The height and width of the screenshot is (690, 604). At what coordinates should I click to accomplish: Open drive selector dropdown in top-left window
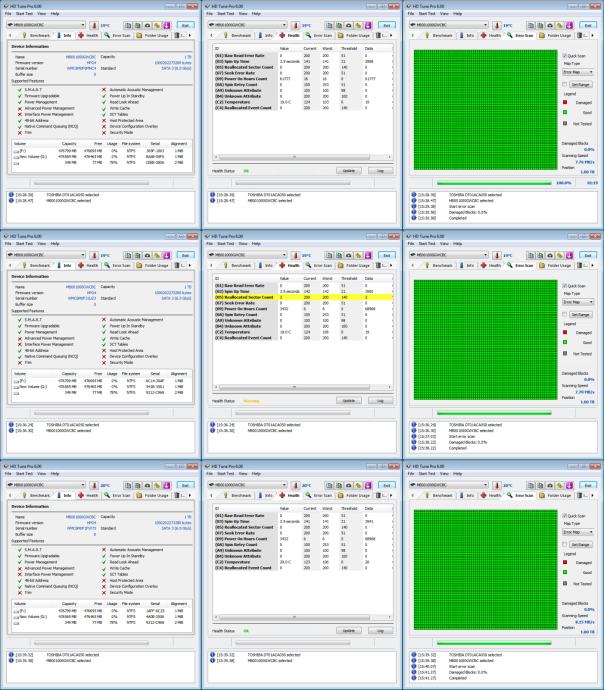46,25
